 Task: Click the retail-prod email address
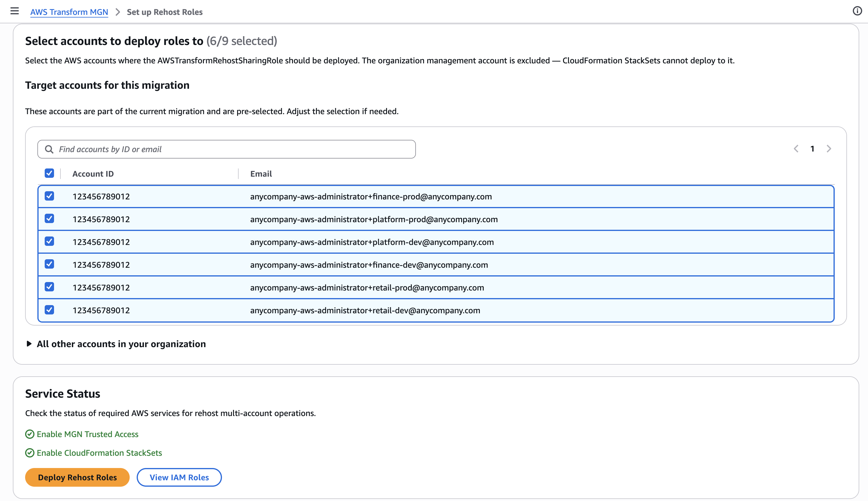tap(367, 287)
